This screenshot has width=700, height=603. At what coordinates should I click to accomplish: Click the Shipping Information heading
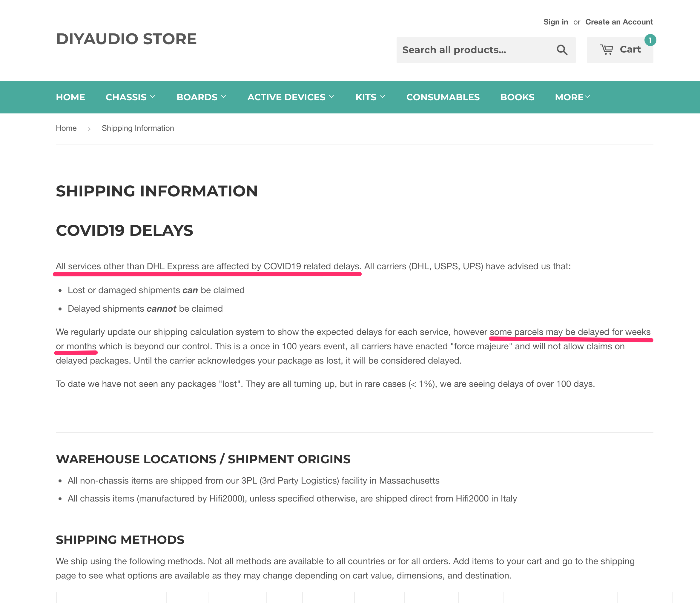[x=157, y=191]
